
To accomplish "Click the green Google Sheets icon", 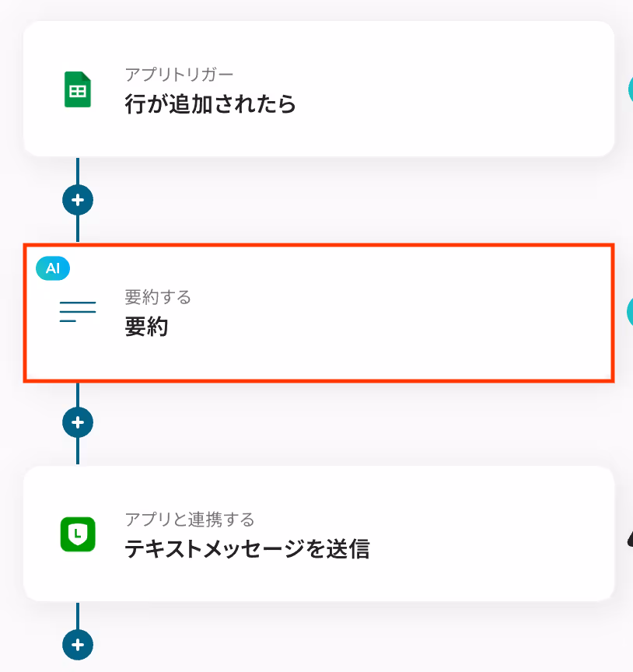I will click(x=78, y=89).
